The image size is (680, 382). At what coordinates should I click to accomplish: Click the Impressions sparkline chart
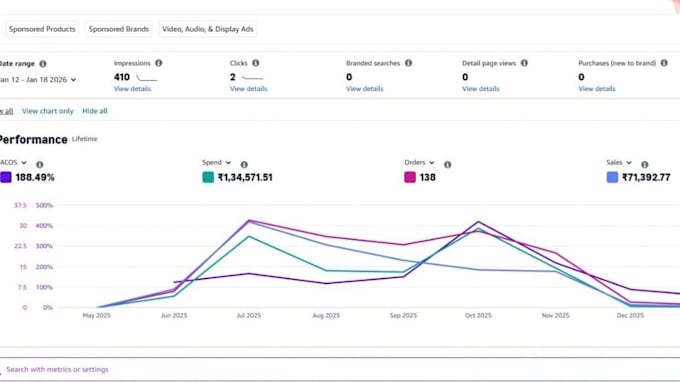point(147,78)
